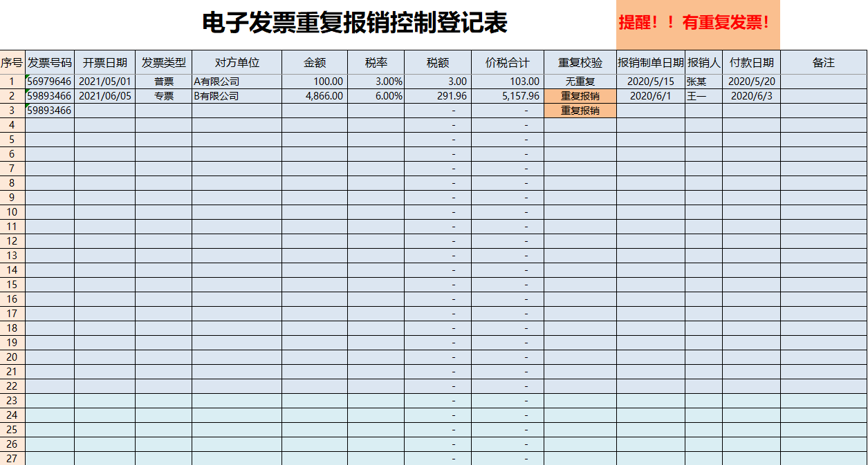Select the 价税合计 column header
The height and width of the screenshot is (465, 868).
[507, 62]
